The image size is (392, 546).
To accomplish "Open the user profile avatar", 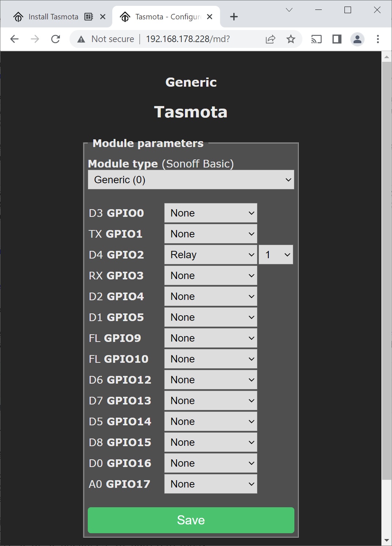I will pyautogui.click(x=357, y=39).
